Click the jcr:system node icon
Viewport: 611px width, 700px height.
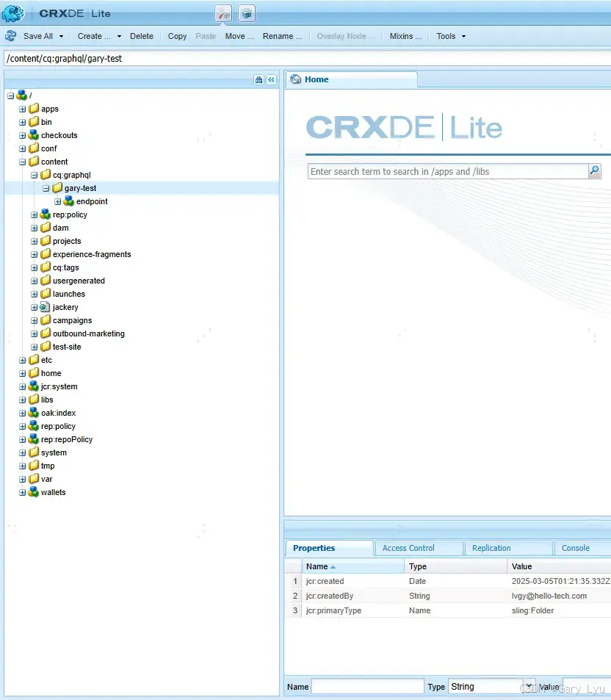coord(34,386)
